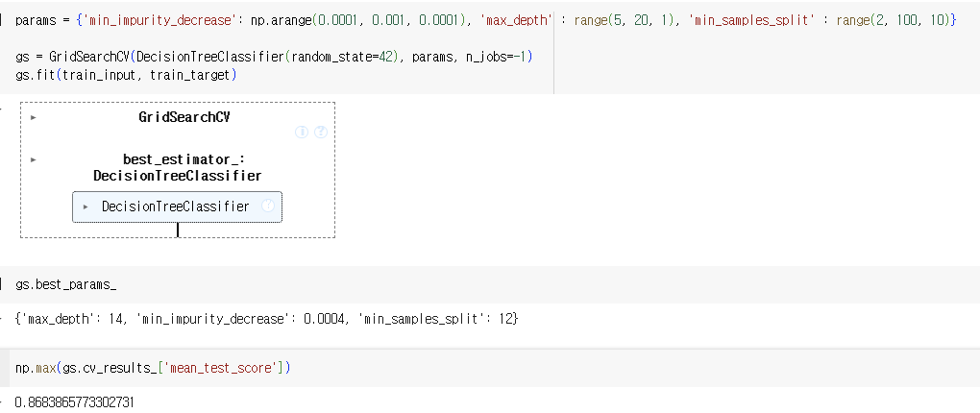
Task: Click random_state=42 in the gs assignment line
Action: tap(342, 57)
